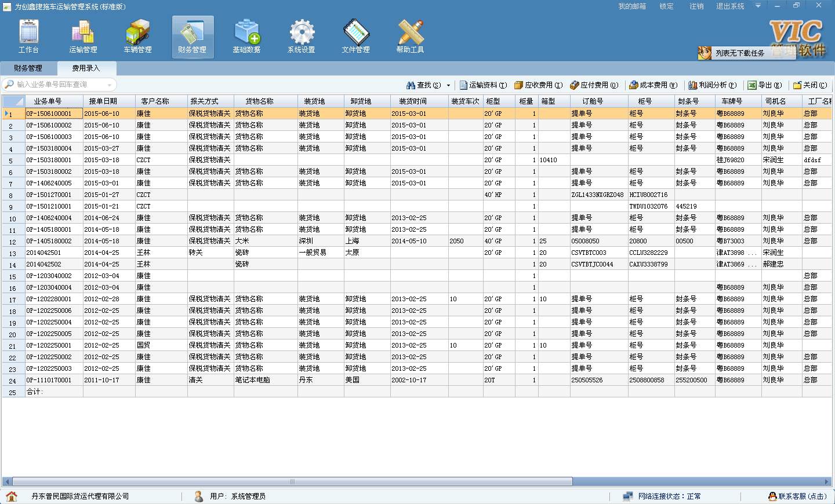Open the 帮助工具 help tools module
Image resolution: width=835 pixels, height=504 pixels.
tap(410, 36)
